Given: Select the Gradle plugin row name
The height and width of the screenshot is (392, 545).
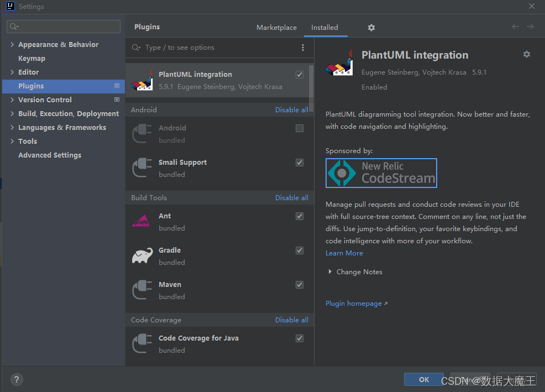Looking at the screenshot, I should (x=170, y=250).
